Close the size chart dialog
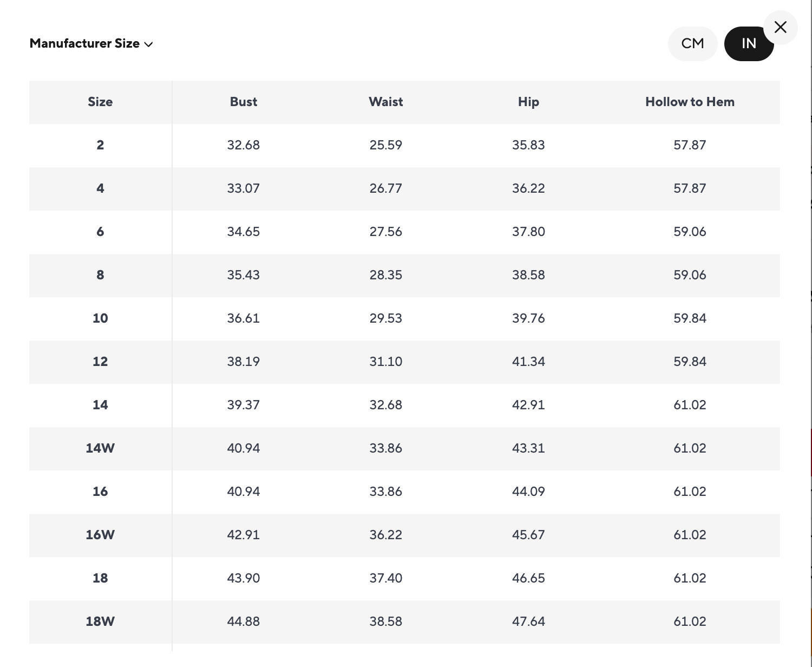 pyautogui.click(x=780, y=27)
